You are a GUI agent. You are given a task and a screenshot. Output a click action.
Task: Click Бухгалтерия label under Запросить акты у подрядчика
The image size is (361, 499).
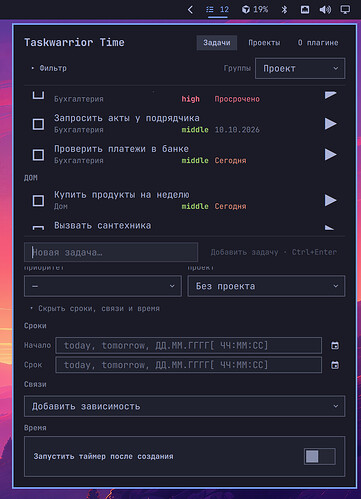pyautogui.click(x=79, y=130)
